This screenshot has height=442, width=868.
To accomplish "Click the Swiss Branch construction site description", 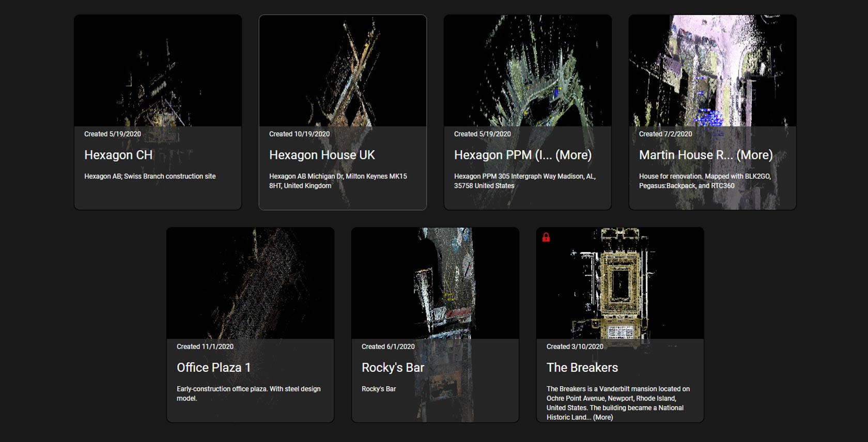I will tap(150, 176).
